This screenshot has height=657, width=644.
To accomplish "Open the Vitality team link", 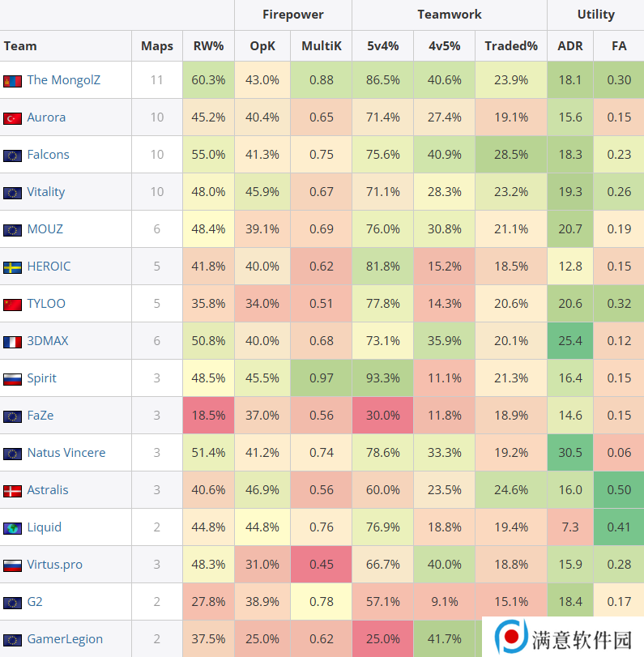I will tap(46, 192).
